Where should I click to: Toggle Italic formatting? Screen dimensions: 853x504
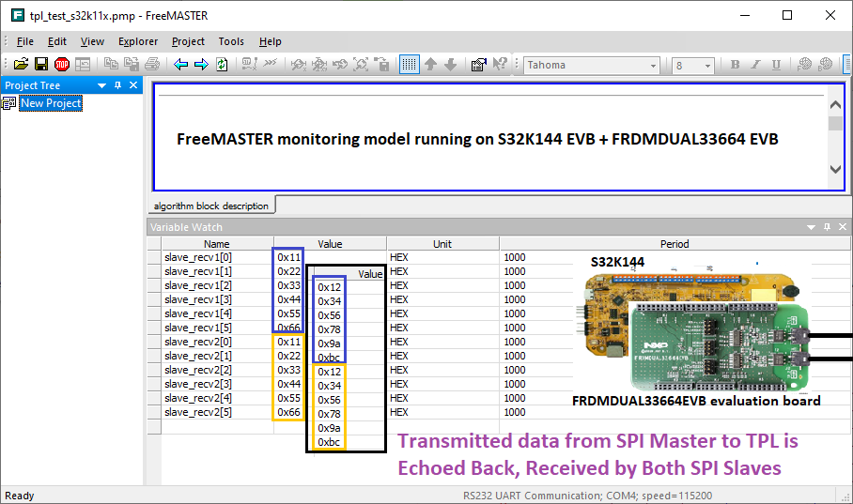click(755, 65)
